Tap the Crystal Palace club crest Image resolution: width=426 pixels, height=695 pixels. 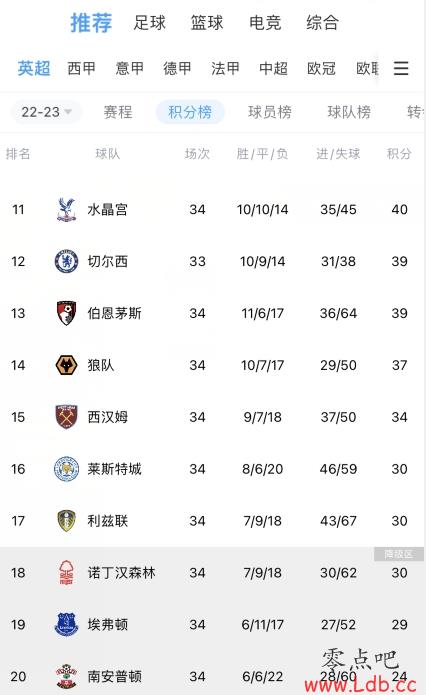click(x=66, y=209)
